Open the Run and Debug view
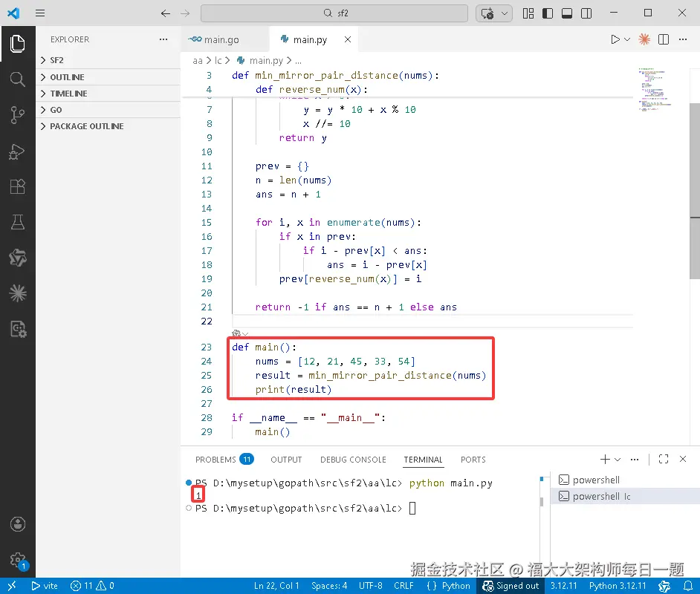Screen dimensions: 700x594 (x=17, y=151)
